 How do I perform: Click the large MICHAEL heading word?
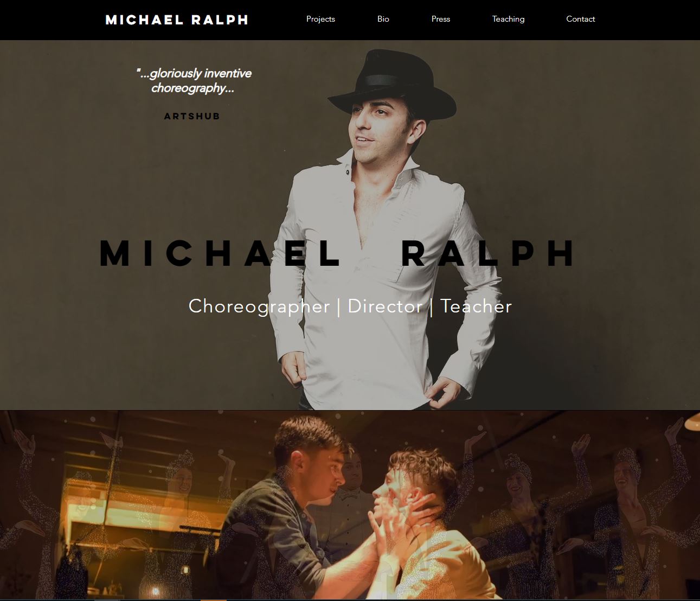220,253
